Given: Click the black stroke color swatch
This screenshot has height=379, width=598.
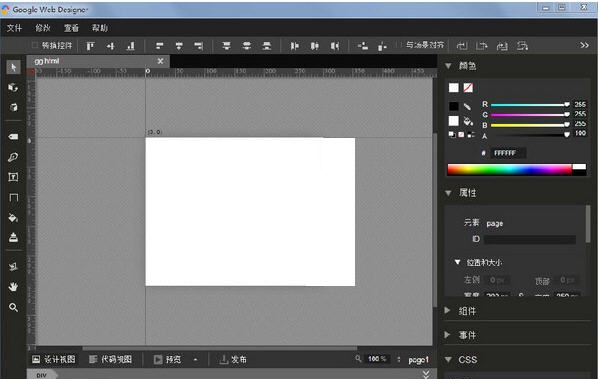Looking at the screenshot, I should coord(453,106).
